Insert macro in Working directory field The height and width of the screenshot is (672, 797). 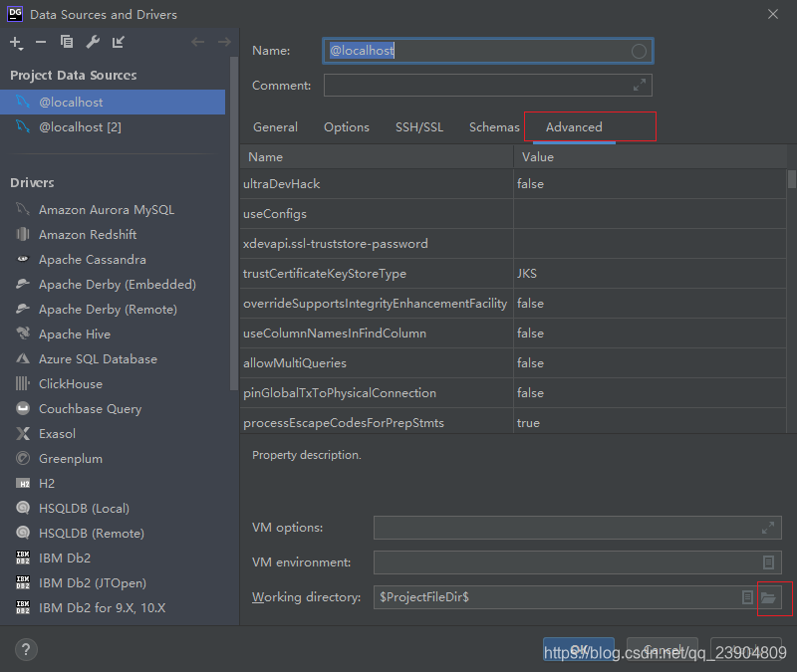pyautogui.click(x=746, y=597)
